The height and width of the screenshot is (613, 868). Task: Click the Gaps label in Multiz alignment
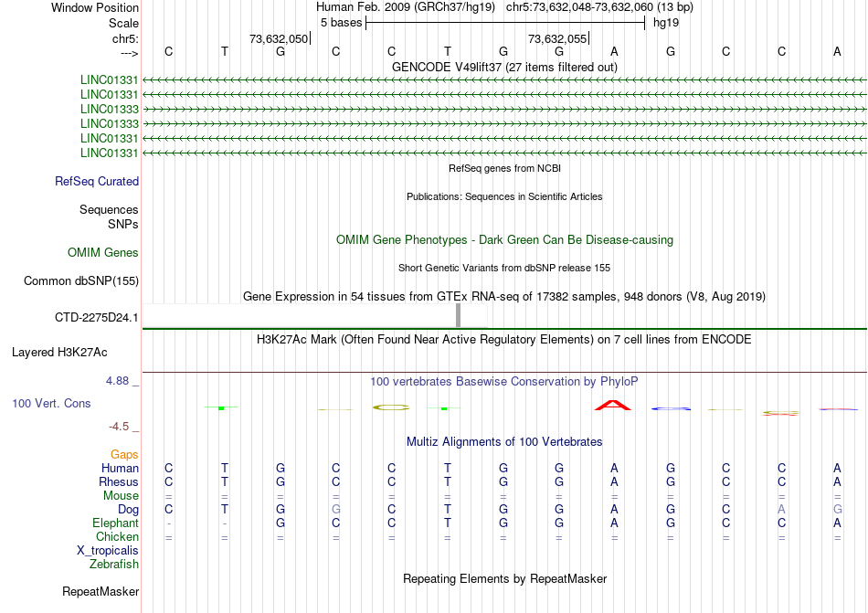click(124, 454)
